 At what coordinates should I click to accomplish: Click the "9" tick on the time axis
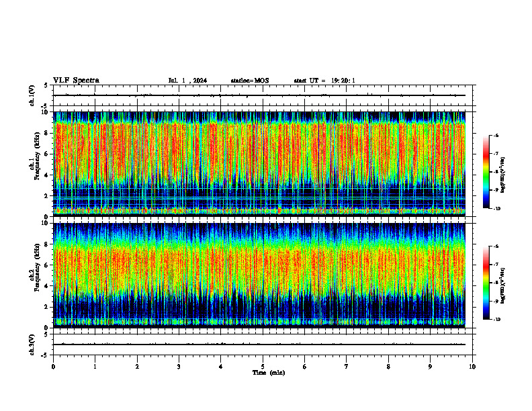click(x=430, y=367)
